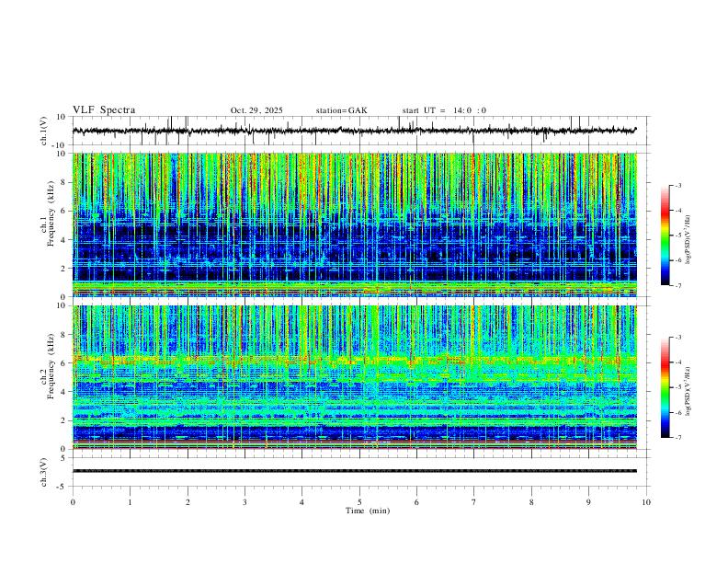Click the time axis tick label "8"
This screenshot has width=728, height=563.
(x=531, y=502)
